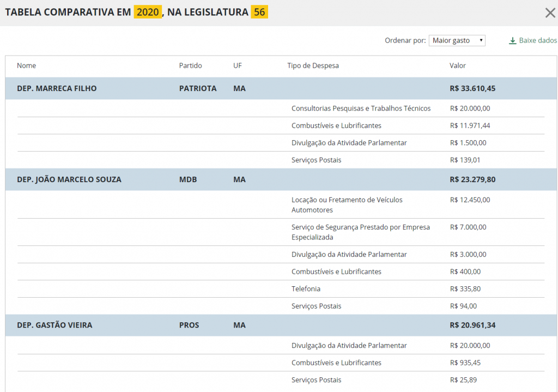Open the Baixe dados download link
Image resolution: width=558 pixels, height=392 pixels.
[537, 41]
